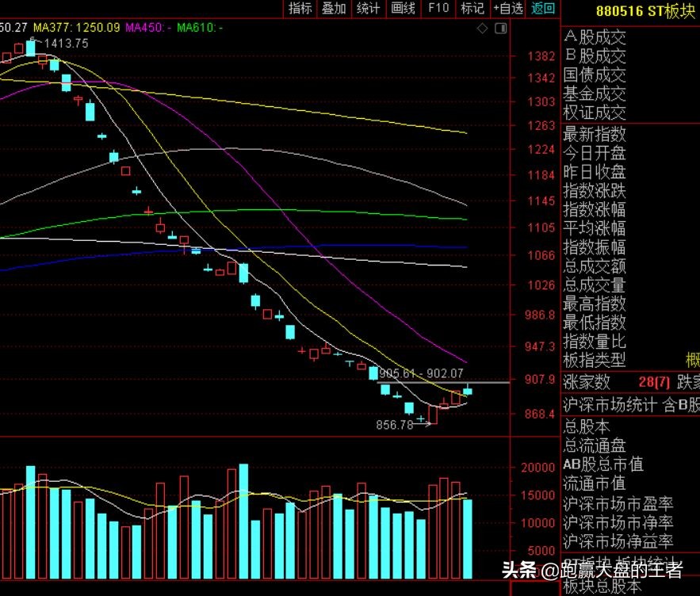Image resolution: width=700 pixels, height=596 pixels.
Task: Click the 叠加 overlay button
Action: tap(334, 9)
